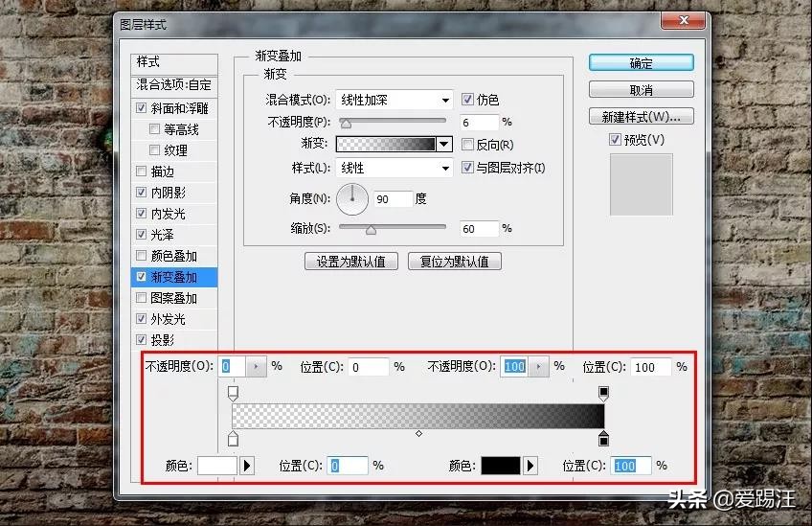Click the 确定 button

coord(642,62)
